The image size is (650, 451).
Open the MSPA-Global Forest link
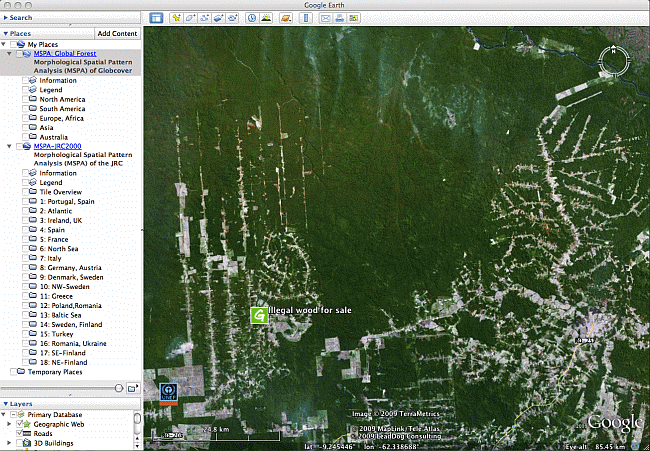click(x=65, y=53)
